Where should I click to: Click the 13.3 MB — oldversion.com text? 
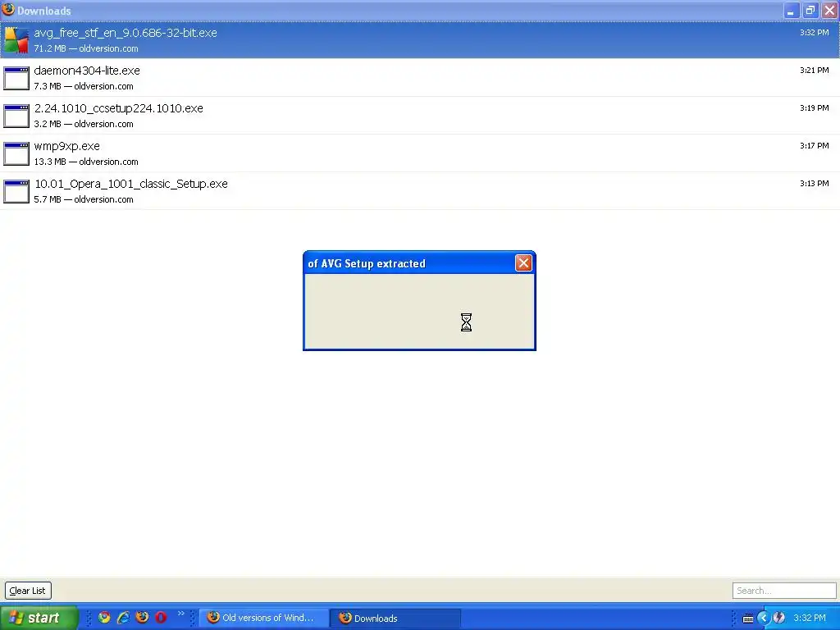(86, 162)
